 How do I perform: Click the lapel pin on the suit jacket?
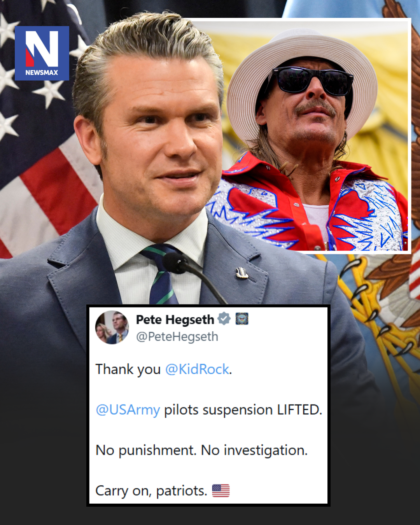tap(242, 273)
